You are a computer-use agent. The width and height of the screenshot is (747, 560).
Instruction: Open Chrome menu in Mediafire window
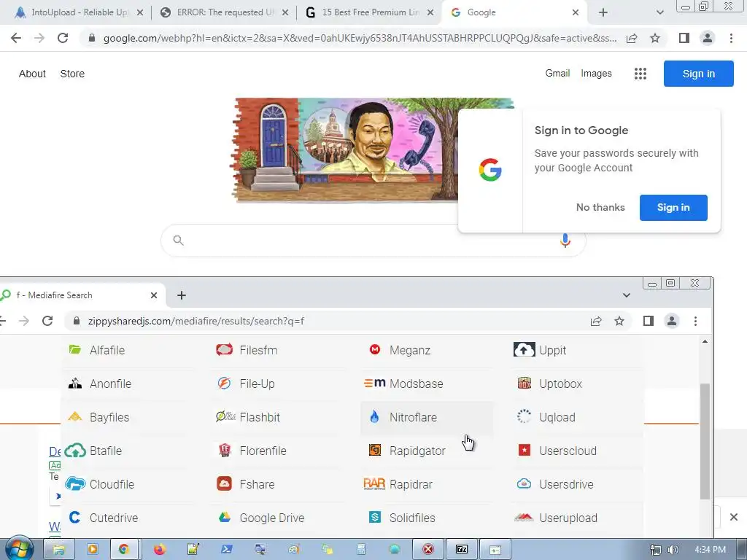pos(695,321)
